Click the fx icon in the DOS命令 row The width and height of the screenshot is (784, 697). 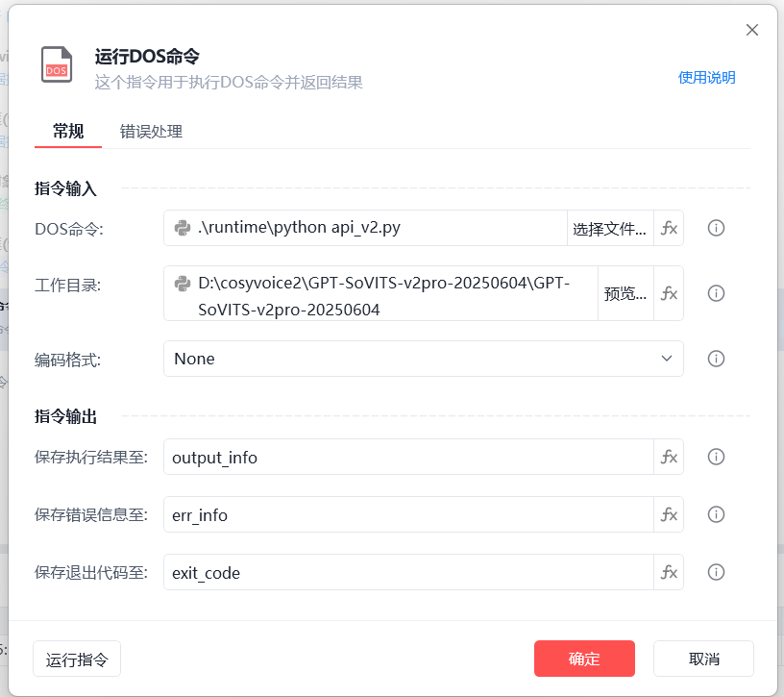pos(669,228)
